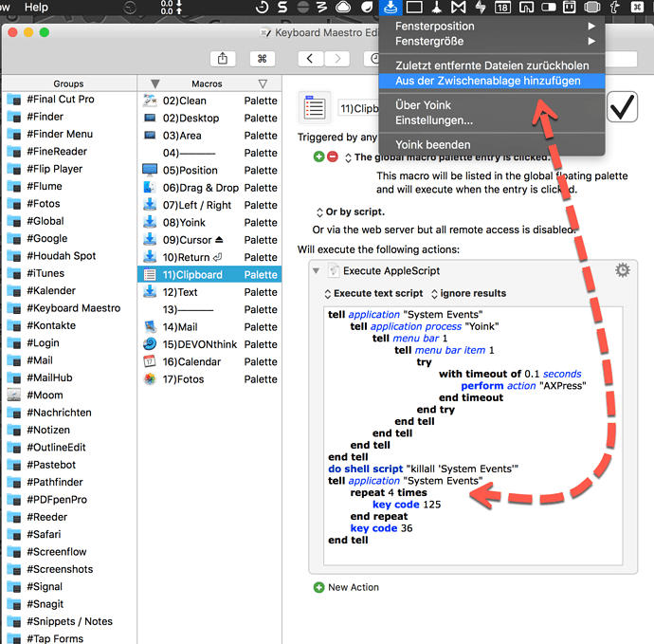This screenshot has width=654, height=644.
Task: Go back with the left chevron button
Action: click(x=310, y=59)
